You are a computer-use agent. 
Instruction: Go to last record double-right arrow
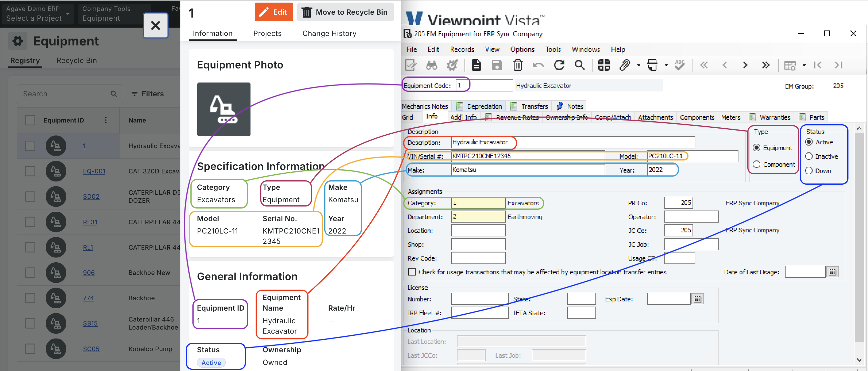tap(765, 65)
